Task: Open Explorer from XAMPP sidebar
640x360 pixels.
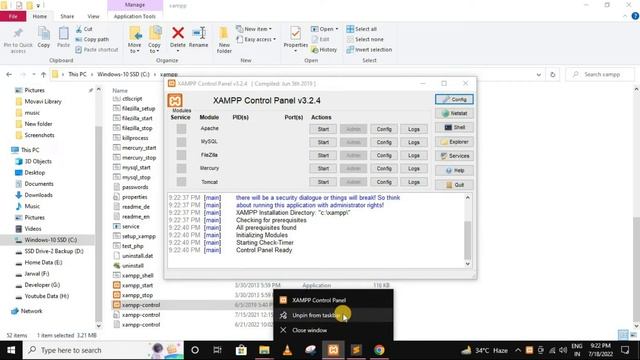Action: [454, 142]
